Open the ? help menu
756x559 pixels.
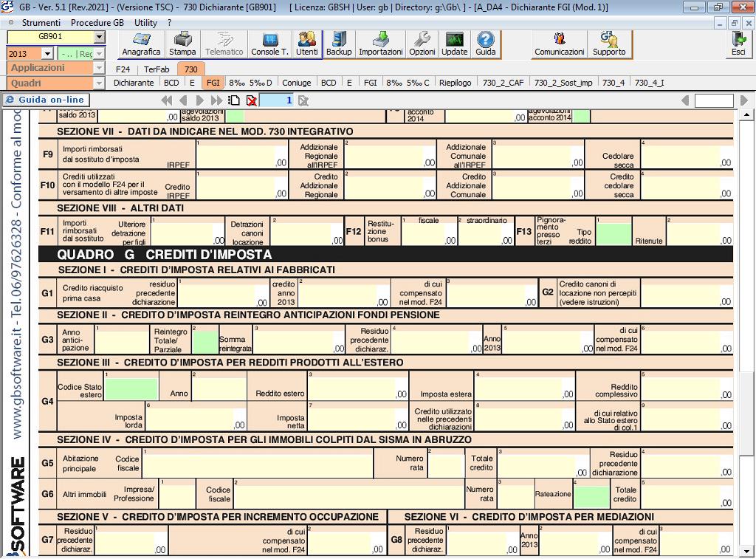pos(169,23)
